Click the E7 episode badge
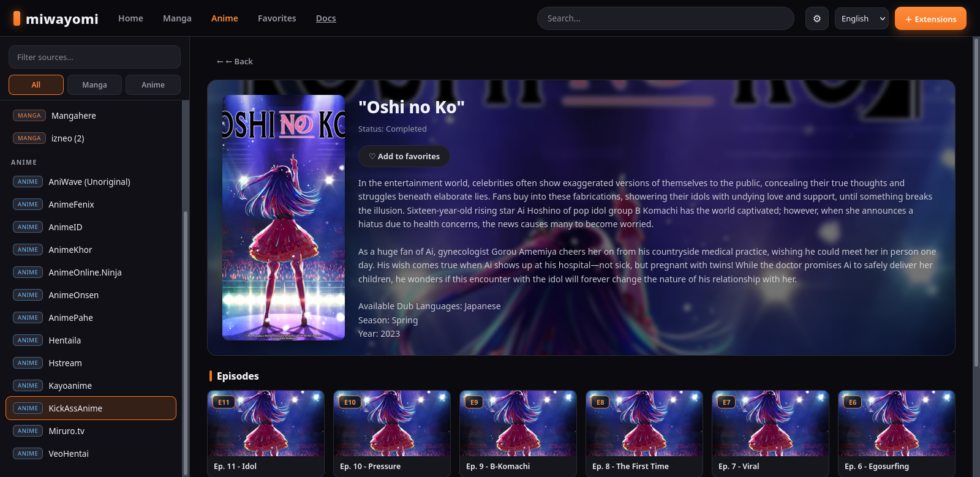Viewport: 980px width, 477px height. pyautogui.click(x=726, y=402)
